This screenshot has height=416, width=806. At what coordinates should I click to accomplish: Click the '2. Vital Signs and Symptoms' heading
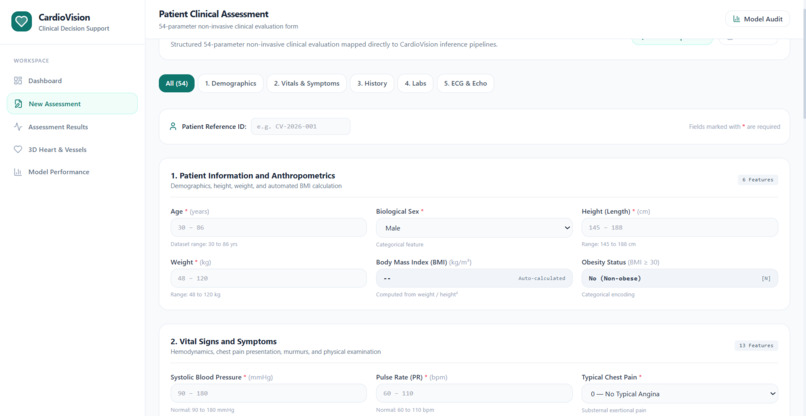tap(224, 341)
